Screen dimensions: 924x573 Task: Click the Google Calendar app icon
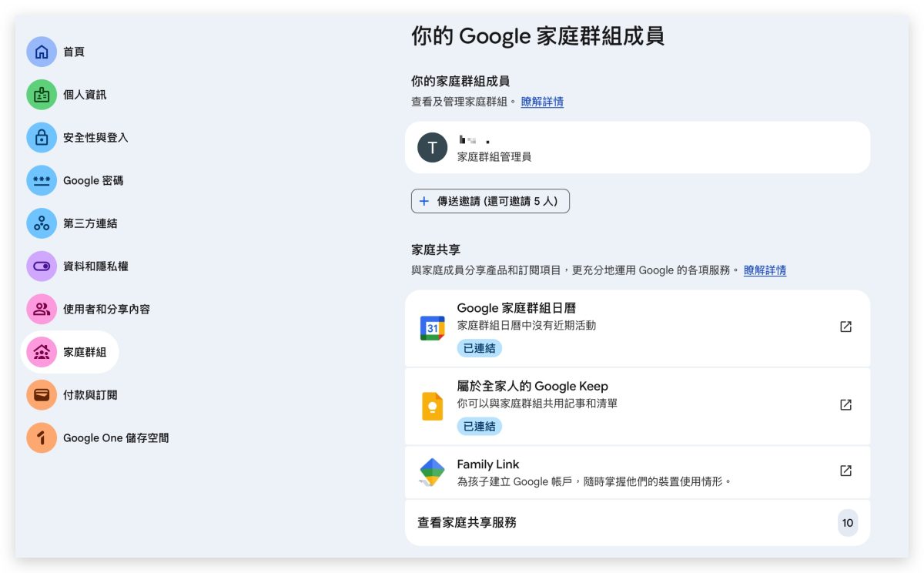tap(432, 327)
